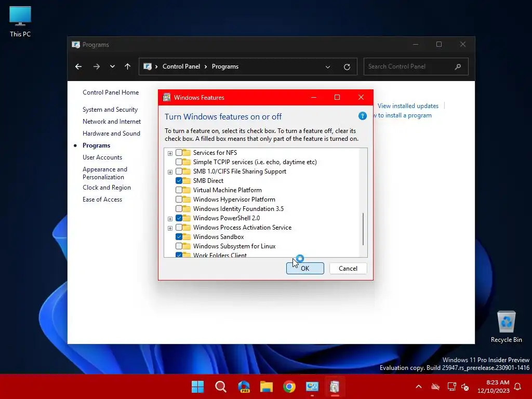Viewport: 532px width, 399px height.
Task: Refresh the Control Panel address bar
Action: coord(347,67)
